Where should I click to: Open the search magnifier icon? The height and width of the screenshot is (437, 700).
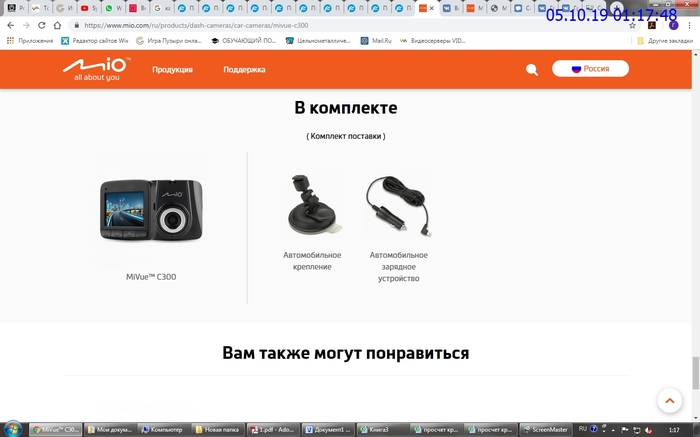531,70
